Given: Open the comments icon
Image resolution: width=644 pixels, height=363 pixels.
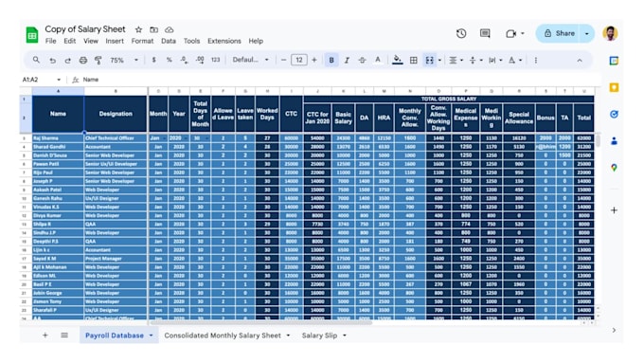Looking at the screenshot, I should tap(485, 33).
